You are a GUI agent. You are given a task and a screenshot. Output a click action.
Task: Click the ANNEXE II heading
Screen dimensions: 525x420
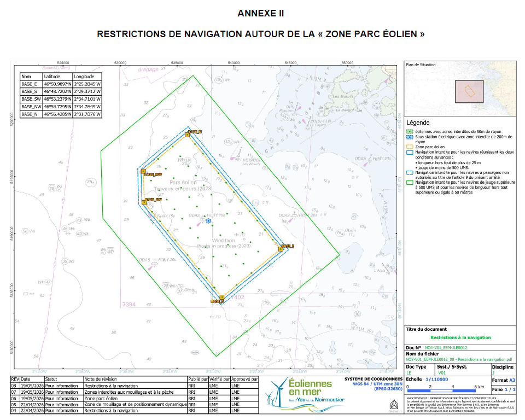pyautogui.click(x=260, y=13)
